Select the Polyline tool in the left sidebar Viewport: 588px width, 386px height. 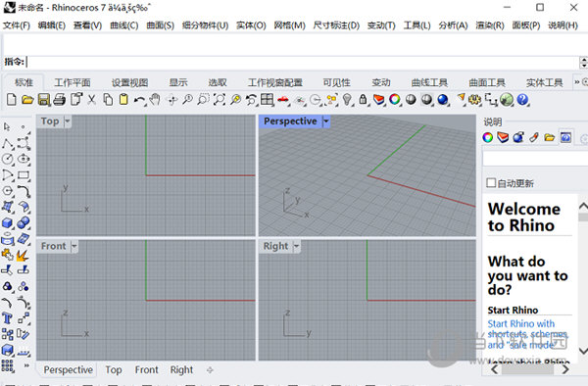pyautogui.click(x=8, y=144)
